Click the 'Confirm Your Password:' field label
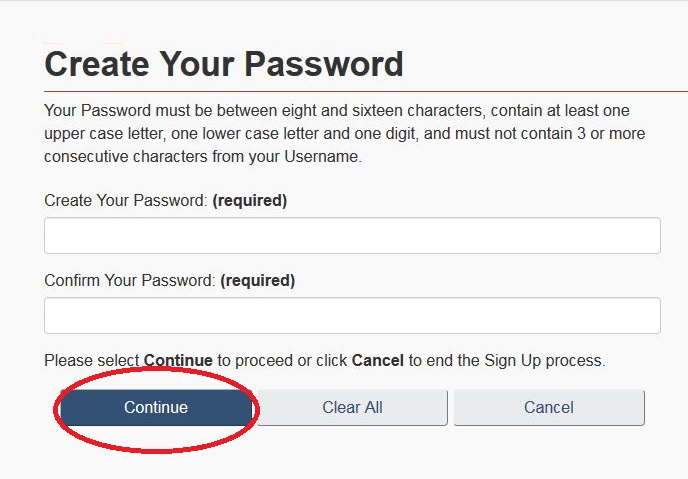 [x=130, y=280]
